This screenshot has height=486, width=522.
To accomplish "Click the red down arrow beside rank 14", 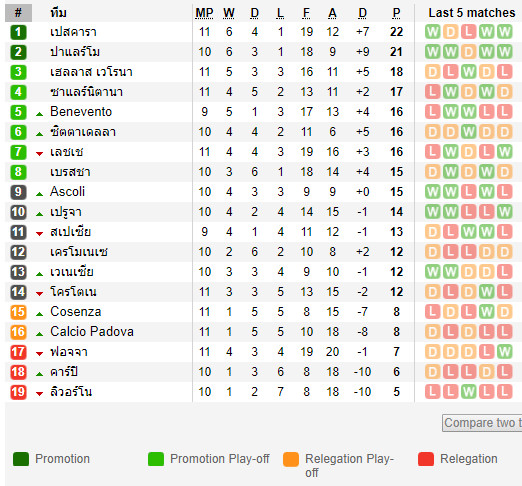I will [x=39, y=294].
